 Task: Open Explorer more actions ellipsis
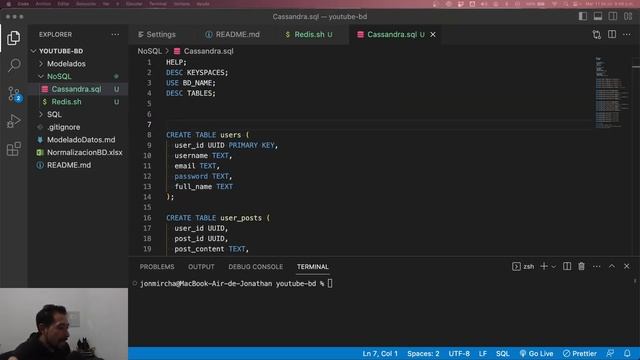point(116,35)
